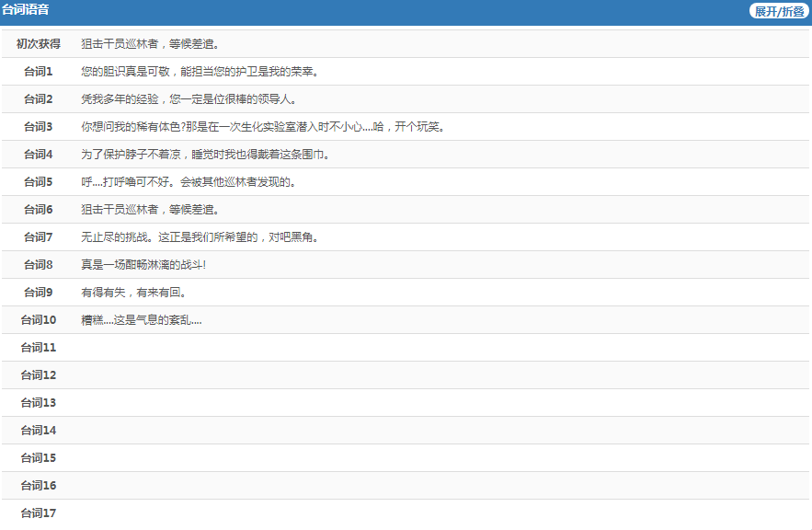Viewport: 812px width, 530px height.
Task: Select the 台词10 label
Action: [x=39, y=320]
